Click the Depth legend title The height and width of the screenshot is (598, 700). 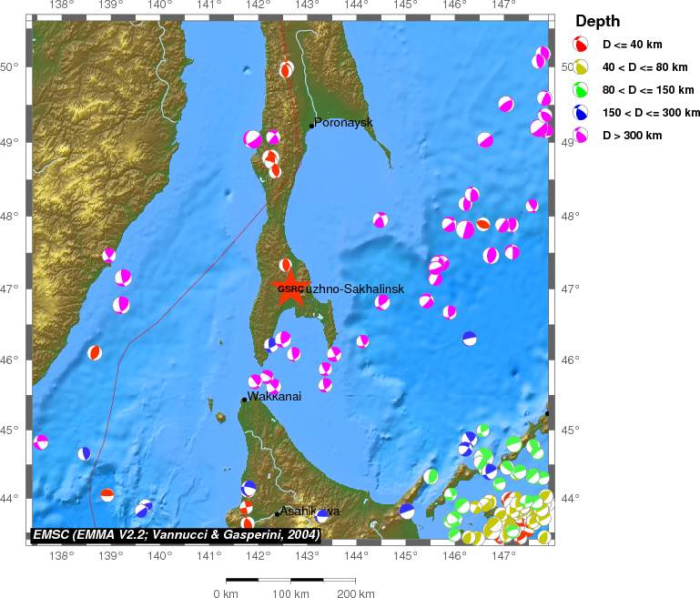(598, 21)
